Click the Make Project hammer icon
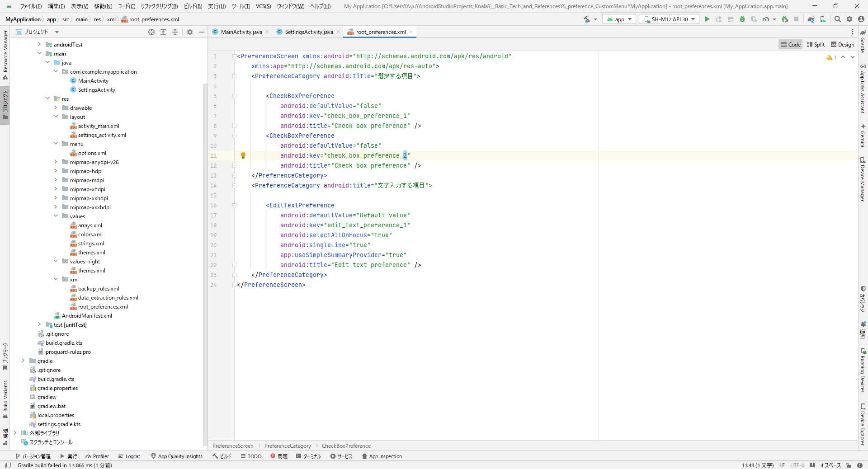 click(x=587, y=19)
